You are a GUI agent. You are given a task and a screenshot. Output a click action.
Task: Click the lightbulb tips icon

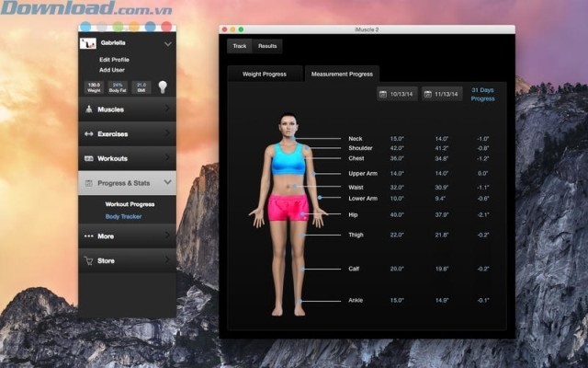coord(164,86)
